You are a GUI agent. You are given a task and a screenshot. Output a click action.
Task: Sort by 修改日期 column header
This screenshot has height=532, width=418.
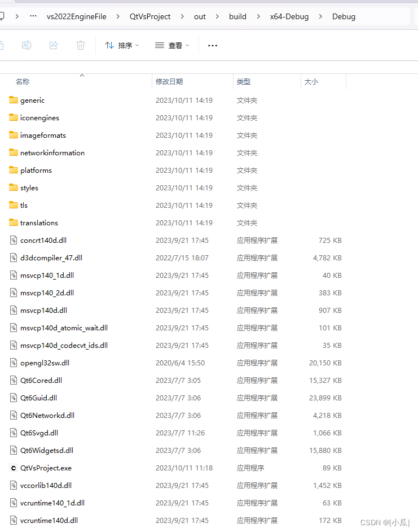tap(169, 81)
